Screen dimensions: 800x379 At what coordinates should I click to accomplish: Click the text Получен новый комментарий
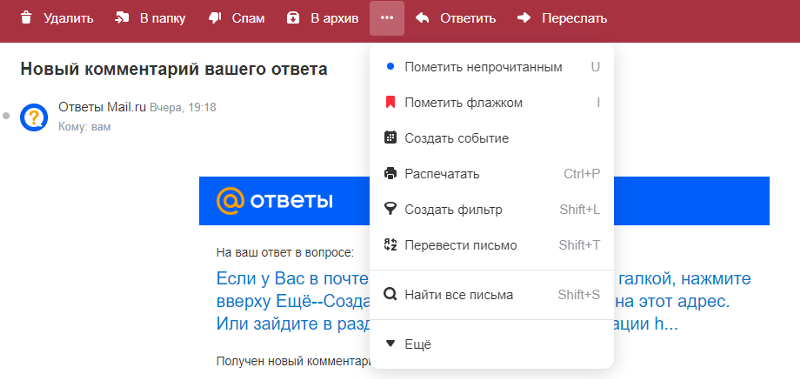click(x=293, y=361)
